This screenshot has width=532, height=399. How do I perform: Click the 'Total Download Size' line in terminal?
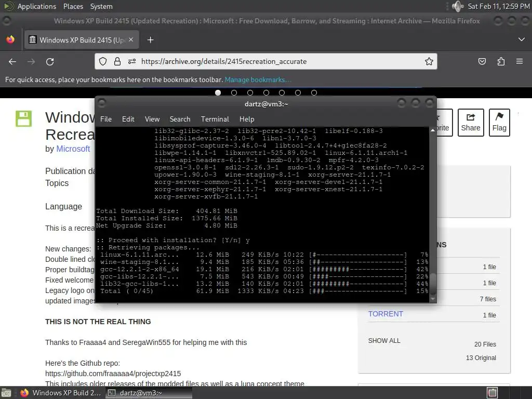point(167,211)
